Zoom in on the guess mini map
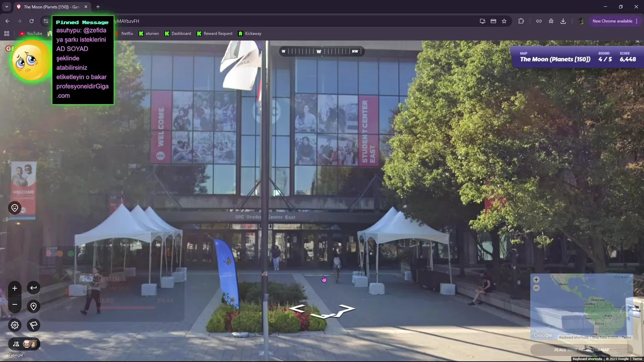644x362 pixels. click(536, 280)
